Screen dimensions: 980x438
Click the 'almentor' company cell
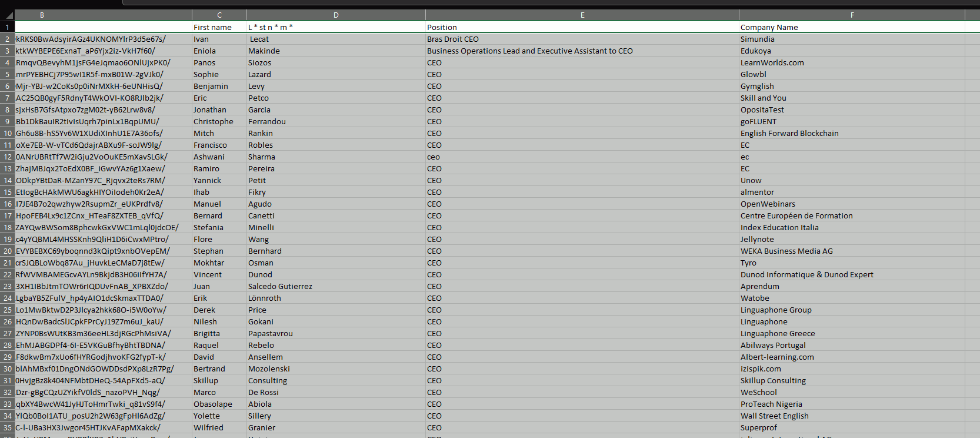point(852,192)
